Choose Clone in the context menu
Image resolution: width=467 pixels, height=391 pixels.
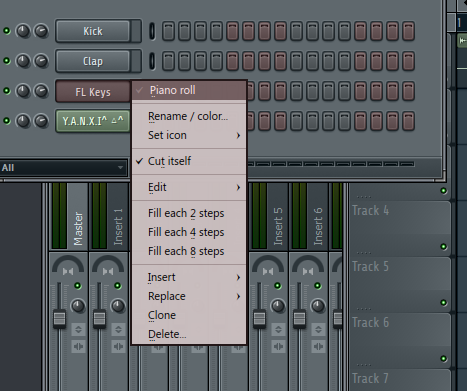coord(189,315)
